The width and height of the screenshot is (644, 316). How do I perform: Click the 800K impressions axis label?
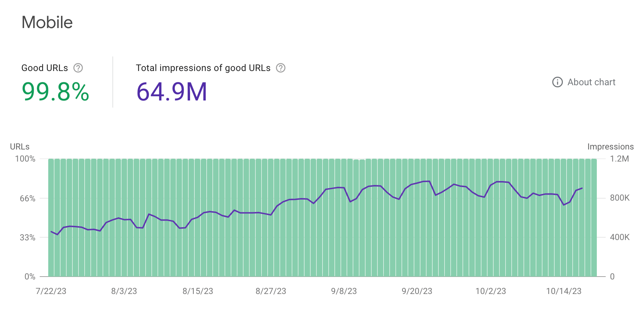[x=620, y=198]
